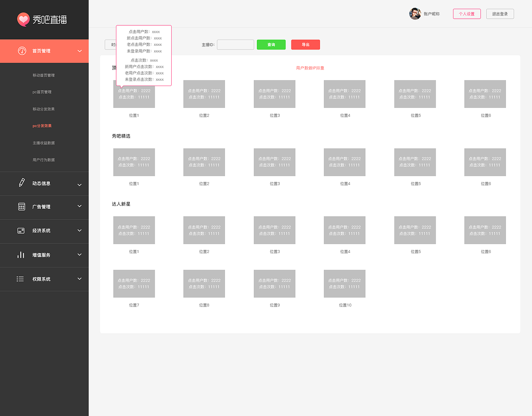
Task: Select the 首页管理 menu label
Action: (42, 51)
